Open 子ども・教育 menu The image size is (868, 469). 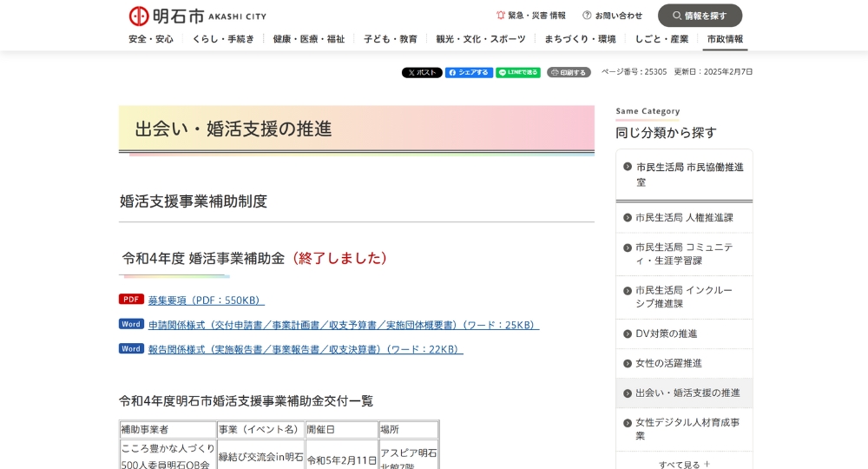point(391,39)
